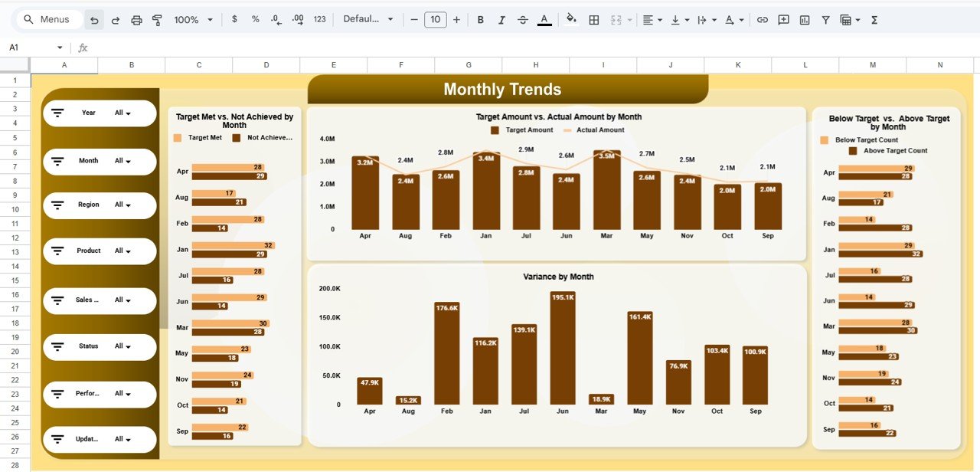This screenshot has width=980, height=472.
Task: Open the font family dropdown
Action: (x=367, y=19)
